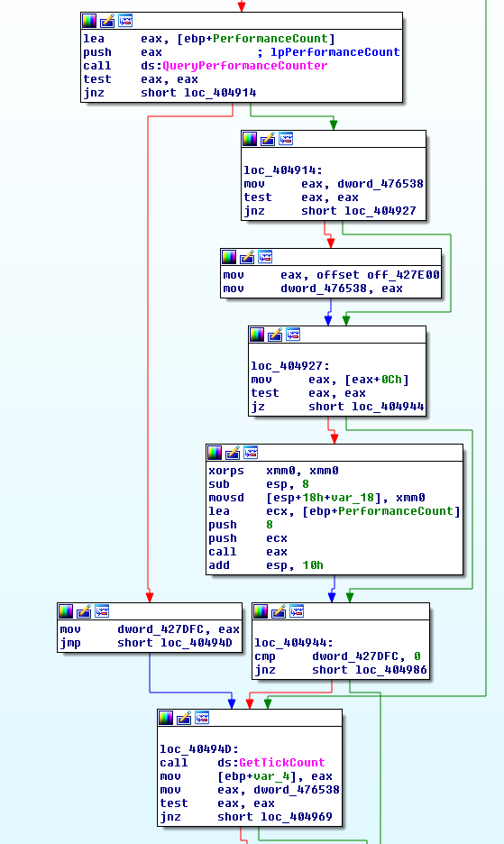504x844 pixels.
Task: Click the GetTickCount function name
Action: click(282, 763)
